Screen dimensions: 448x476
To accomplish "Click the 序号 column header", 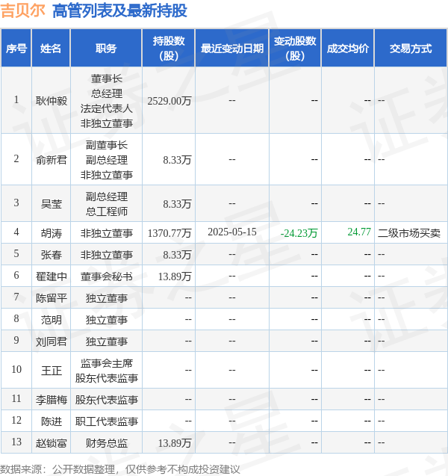I will click(16, 49).
